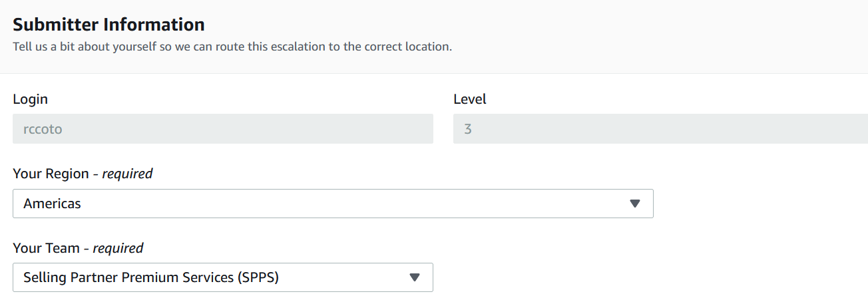This screenshot has width=868, height=302.
Task: Click the Login field label
Action: tap(30, 100)
